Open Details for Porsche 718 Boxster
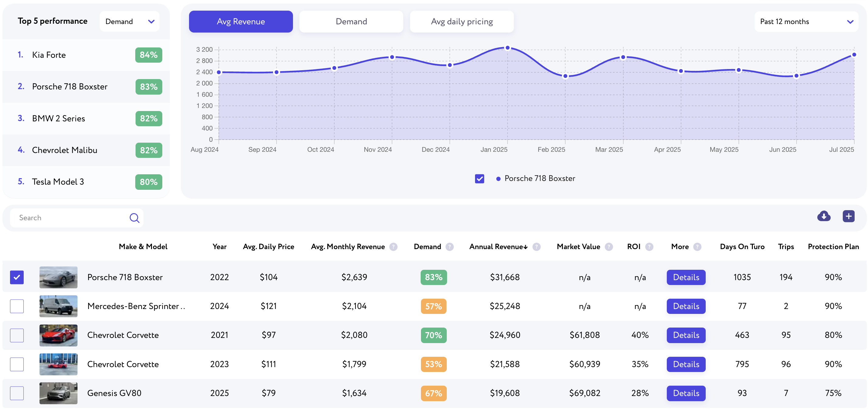This screenshot has height=410, width=868. [x=686, y=277]
